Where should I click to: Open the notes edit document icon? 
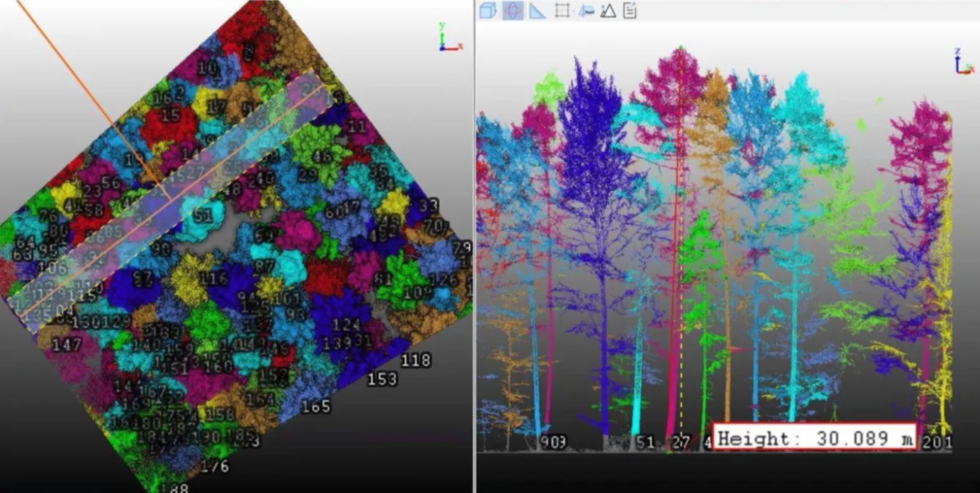pos(630,10)
